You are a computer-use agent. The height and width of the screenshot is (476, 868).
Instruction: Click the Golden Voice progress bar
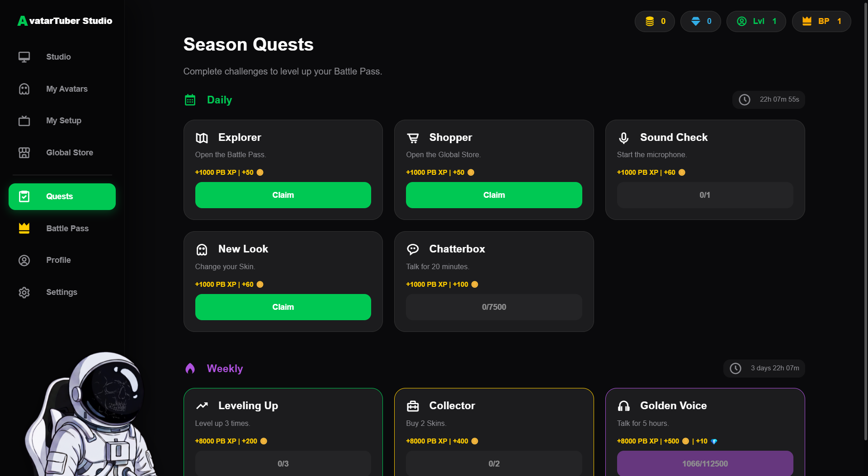click(x=705, y=463)
